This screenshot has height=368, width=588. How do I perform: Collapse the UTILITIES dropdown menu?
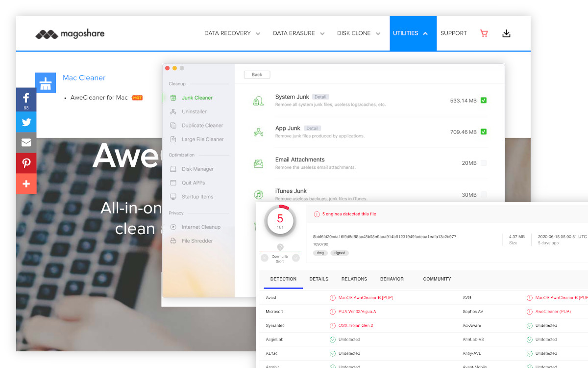coord(413,33)
